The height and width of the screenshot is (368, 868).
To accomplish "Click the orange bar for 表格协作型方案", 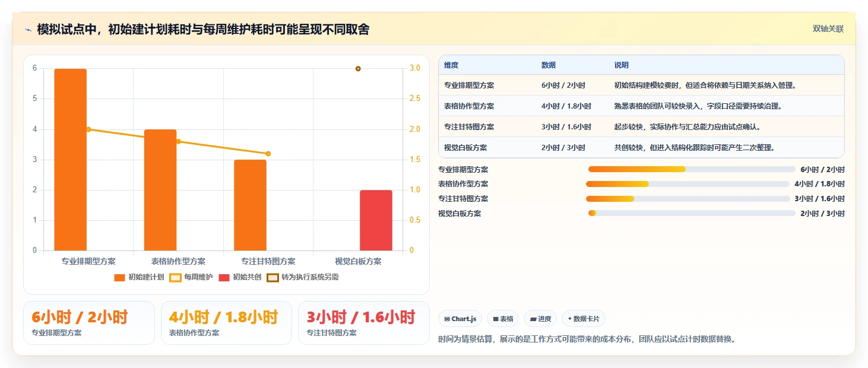I will 160,190.
